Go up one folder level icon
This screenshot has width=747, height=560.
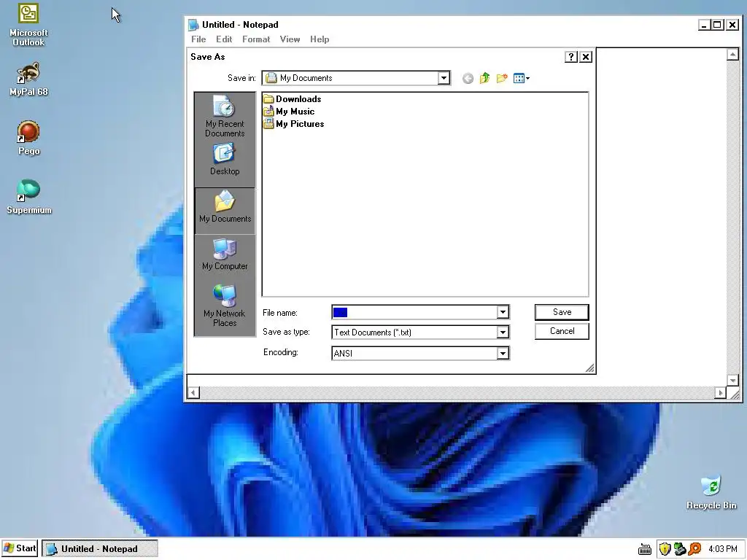coord(484,78)
